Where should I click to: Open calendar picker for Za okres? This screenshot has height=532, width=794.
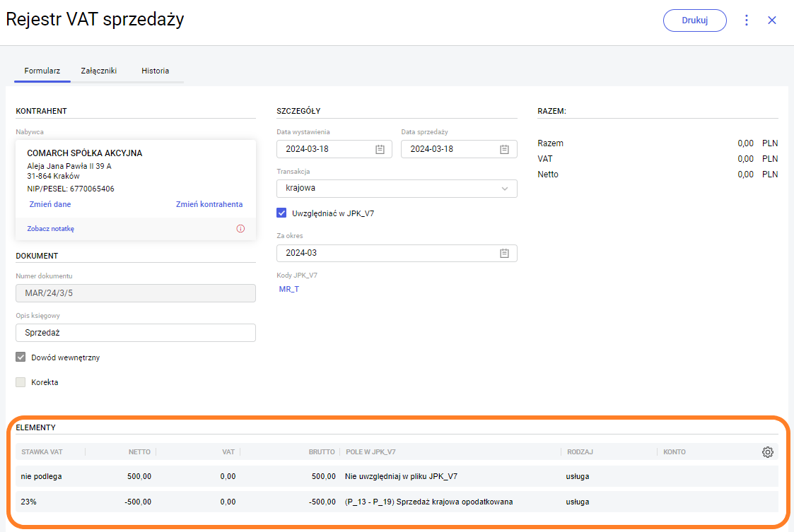504,253
